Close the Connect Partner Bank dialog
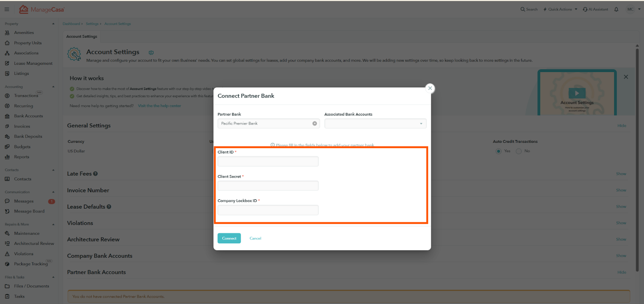 [x=430, y=88]
